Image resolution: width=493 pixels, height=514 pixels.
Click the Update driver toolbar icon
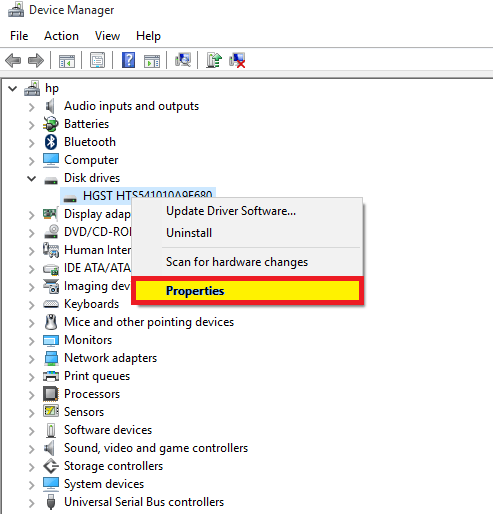(214, 60)
